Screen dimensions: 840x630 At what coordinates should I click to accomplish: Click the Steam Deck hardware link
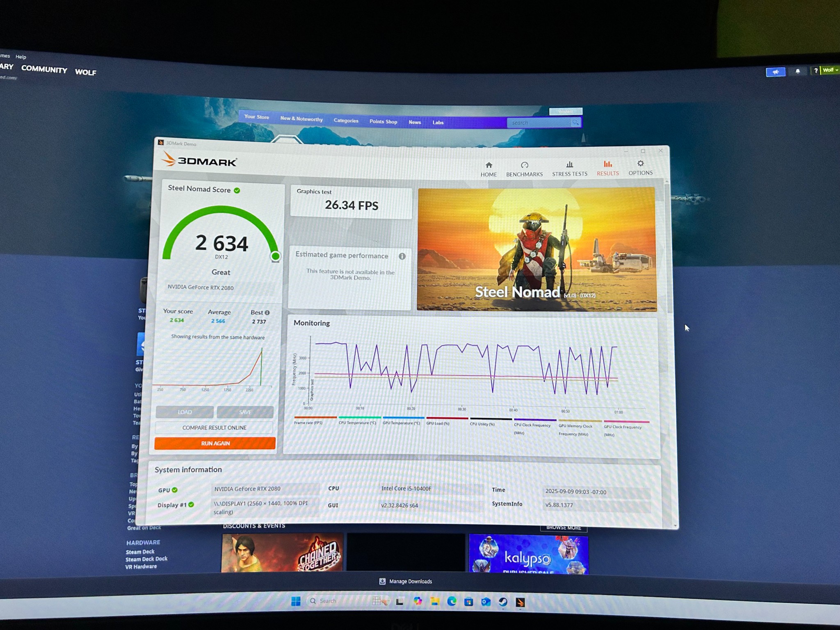(140, 552)
